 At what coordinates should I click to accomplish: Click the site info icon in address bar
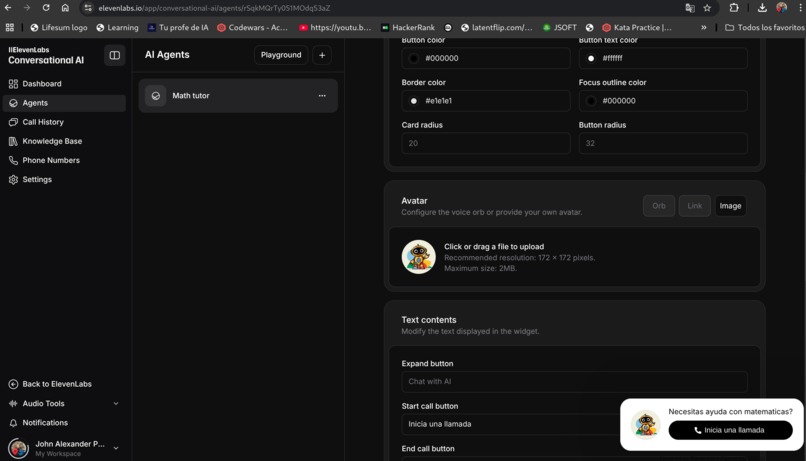[x=88, y=8]
